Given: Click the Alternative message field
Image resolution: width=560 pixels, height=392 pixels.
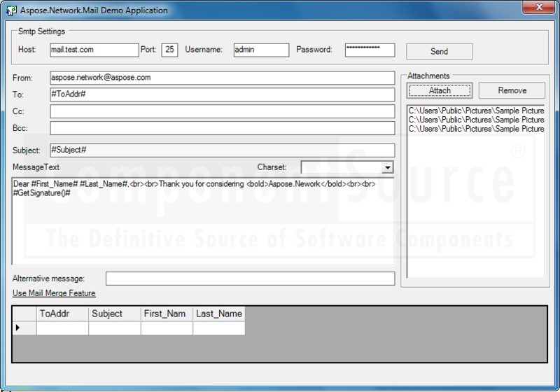Looking at the screenshot, I should (x=251, y=279).
